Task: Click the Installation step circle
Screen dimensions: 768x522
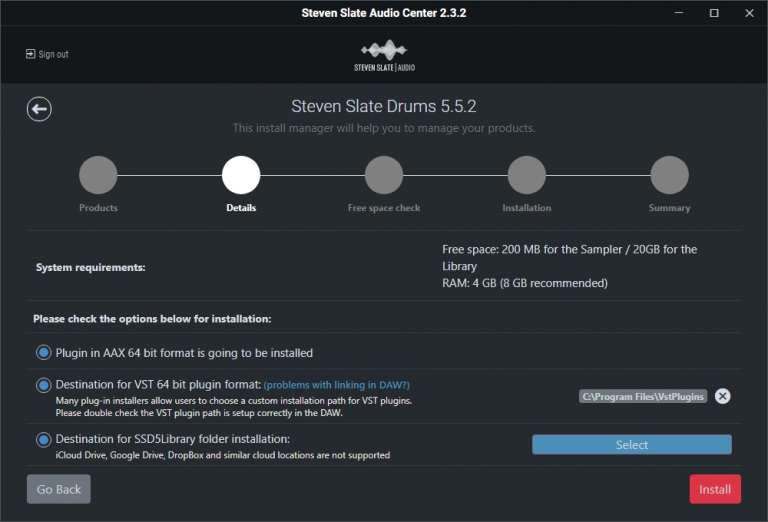Action: (527, 175)
